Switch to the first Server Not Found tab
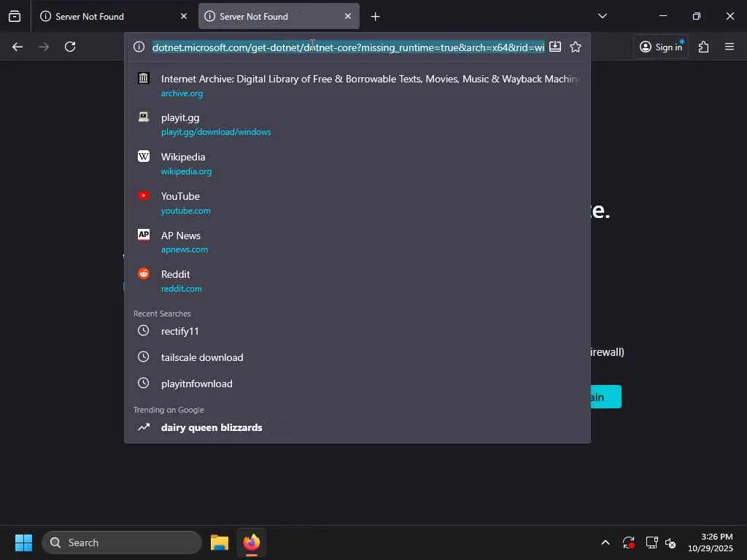747x560 pixels. [113, 16]
